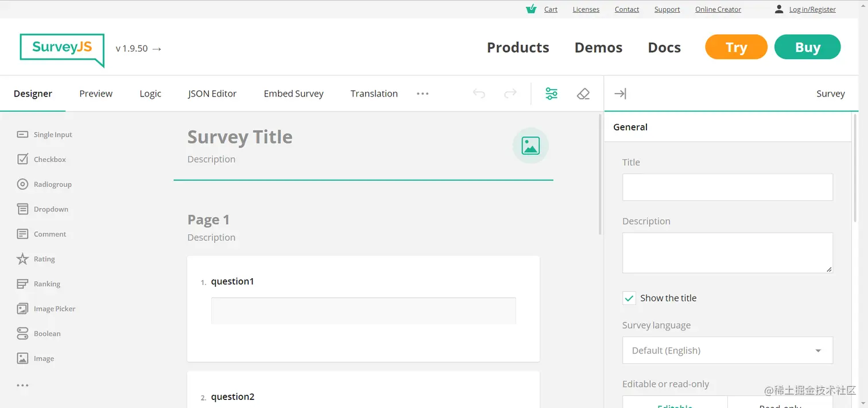
Task: Click the shopping cart icon
Action: tap(531, 9)
